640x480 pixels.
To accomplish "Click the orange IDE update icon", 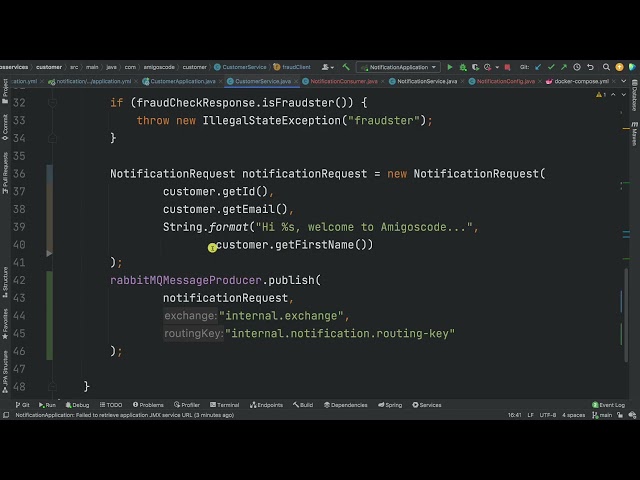I will 619,67.
